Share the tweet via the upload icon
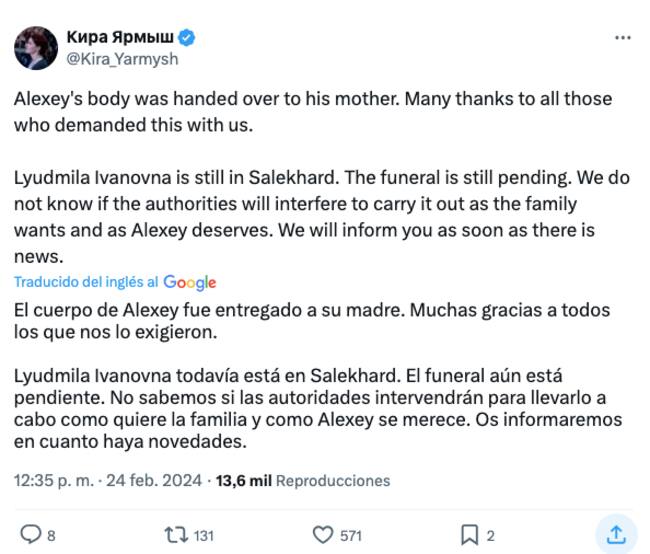 616,534
